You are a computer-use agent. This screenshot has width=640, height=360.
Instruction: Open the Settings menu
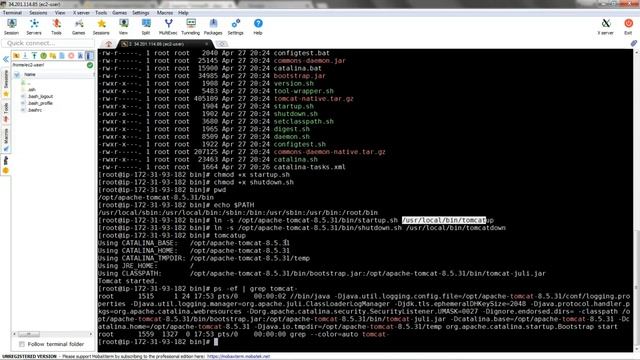tap(141, 13)
